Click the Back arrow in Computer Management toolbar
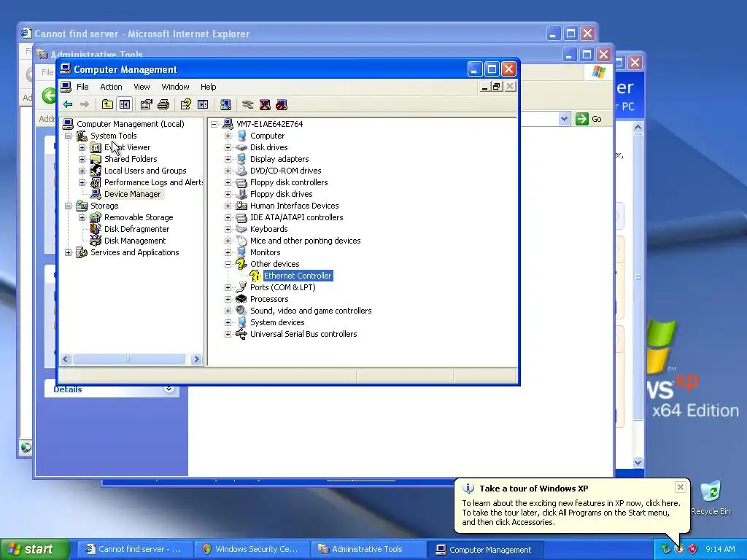 68,104
